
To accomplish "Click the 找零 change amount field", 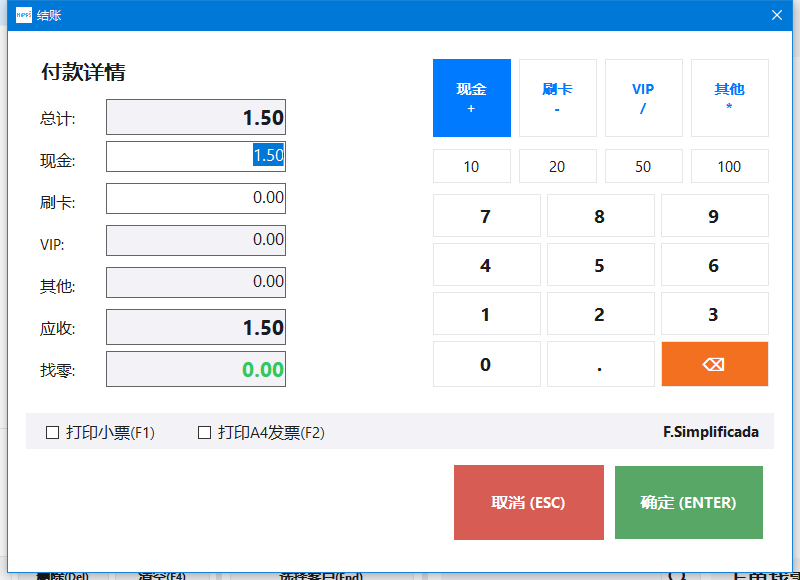I will 196,369.
